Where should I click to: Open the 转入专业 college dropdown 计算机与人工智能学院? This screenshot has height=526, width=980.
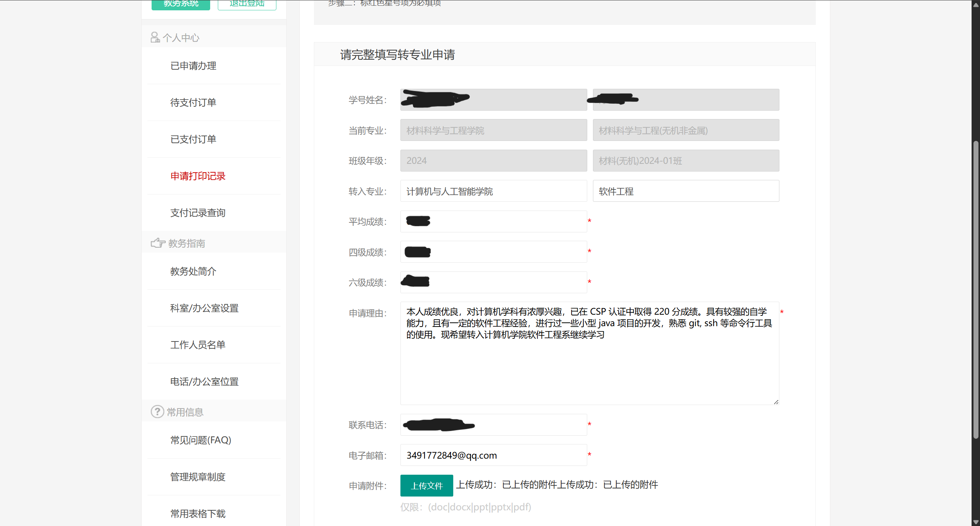click(493, 191)
